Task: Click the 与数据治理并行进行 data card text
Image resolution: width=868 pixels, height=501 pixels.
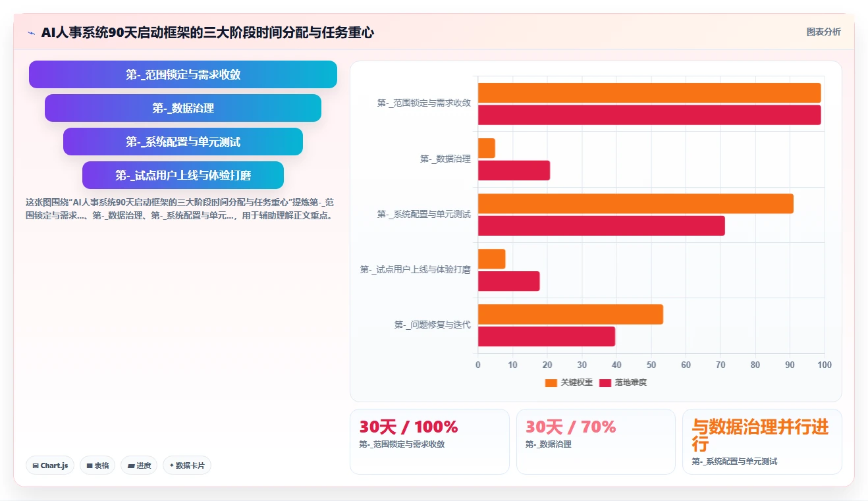Action: point(760,435)
